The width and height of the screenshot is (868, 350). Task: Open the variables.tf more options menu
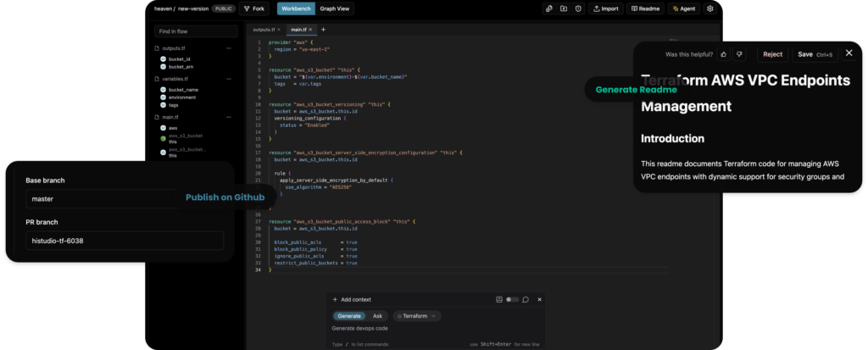click(x=229, y=79)
